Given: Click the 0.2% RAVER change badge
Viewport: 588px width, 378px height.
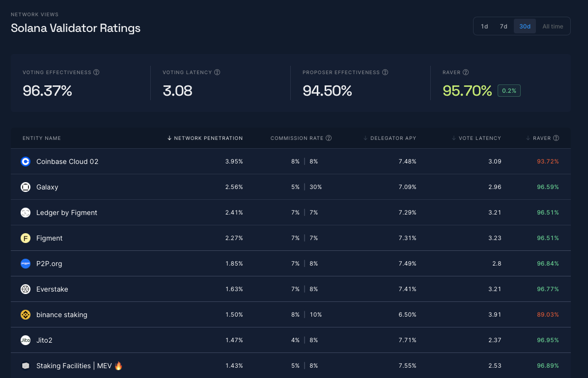Looking at the screenshot, I should point(509,91).
